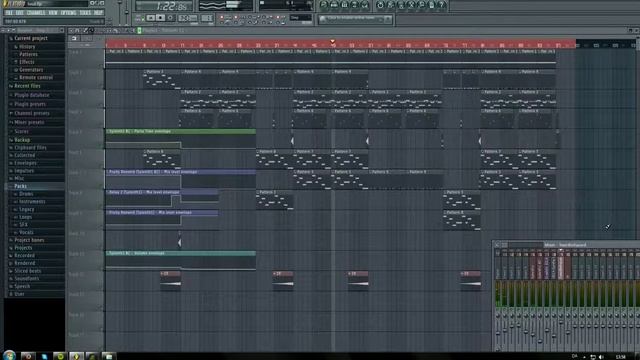Open the step sequencer shortcut icon
The image size is (640, 360).
click(x=334, y=5)
